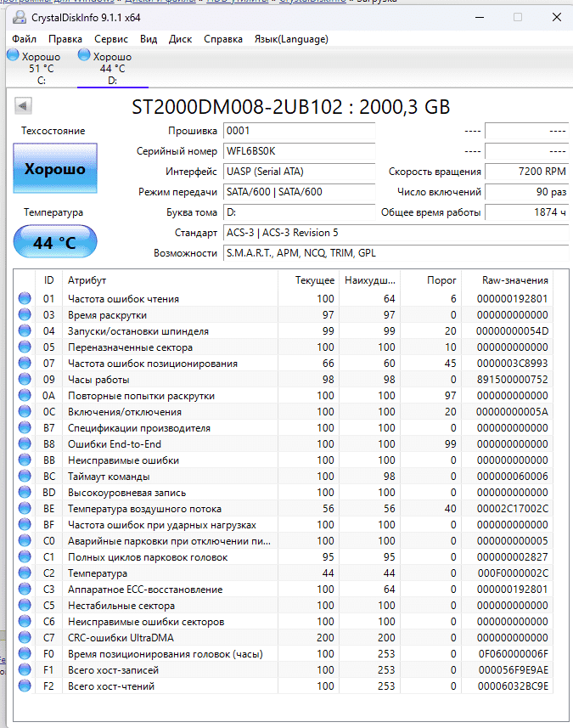Click the serial number field WFL6BS0K

298,151
